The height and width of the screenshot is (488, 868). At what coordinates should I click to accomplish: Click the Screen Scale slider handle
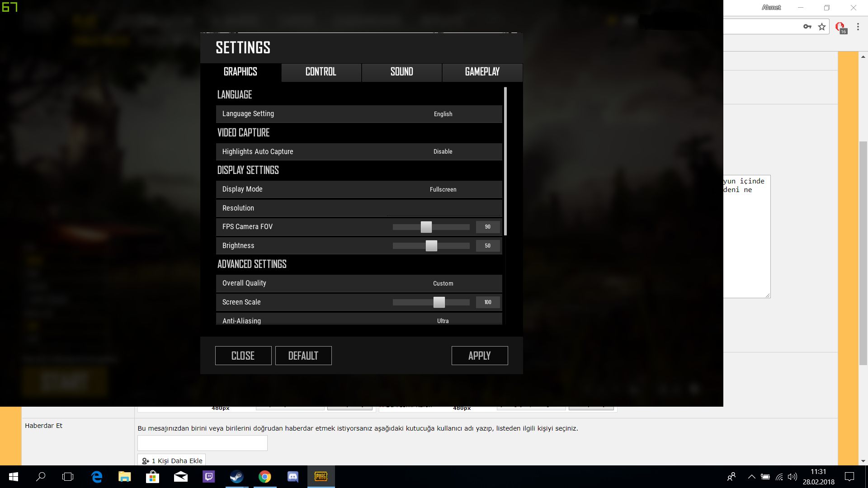[439, 302]
